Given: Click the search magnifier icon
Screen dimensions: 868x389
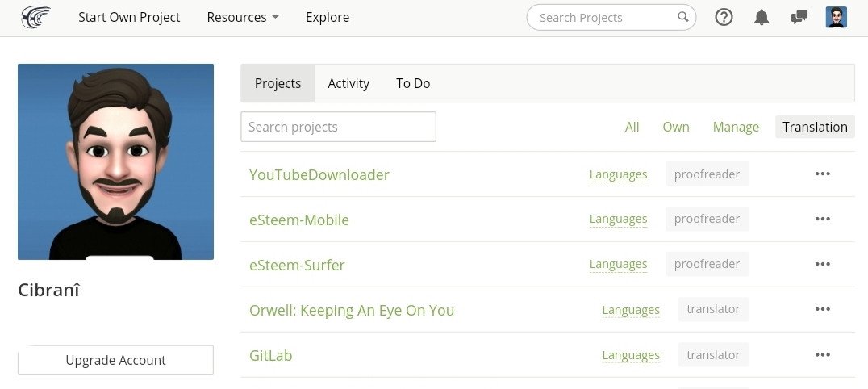Looking at the screenshot, I should 683,17.
